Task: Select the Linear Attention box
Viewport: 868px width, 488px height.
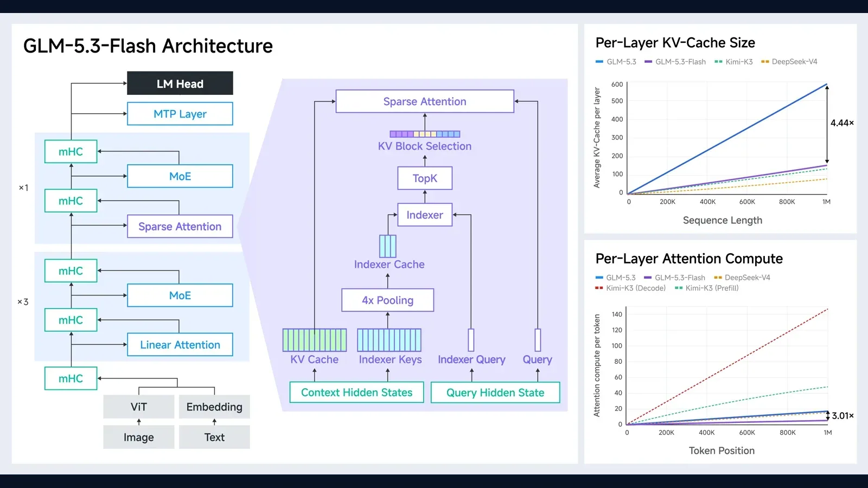Action: 180,345
